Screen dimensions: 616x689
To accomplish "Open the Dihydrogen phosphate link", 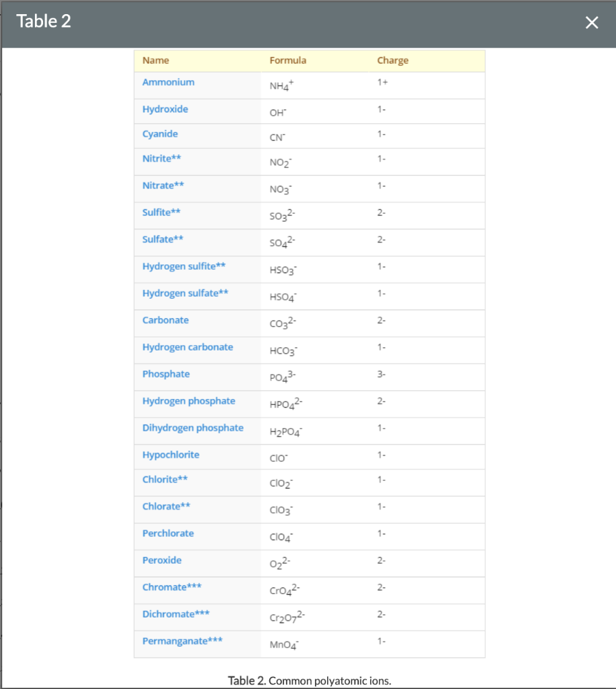I will [193, 428].
